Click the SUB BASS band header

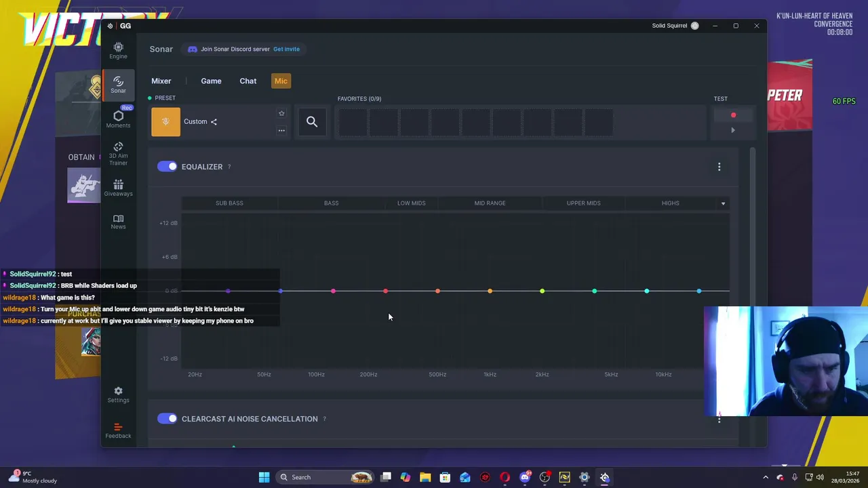[229, 203]
